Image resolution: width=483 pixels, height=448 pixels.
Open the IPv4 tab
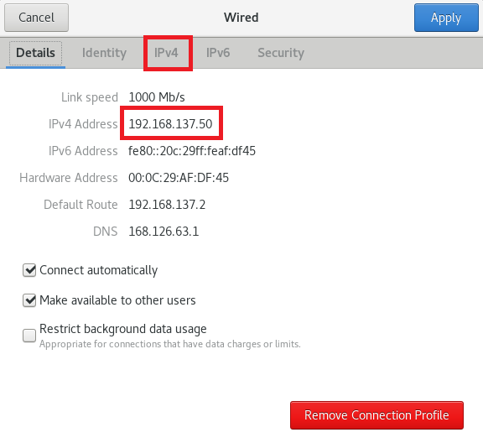tap(166, 53)
